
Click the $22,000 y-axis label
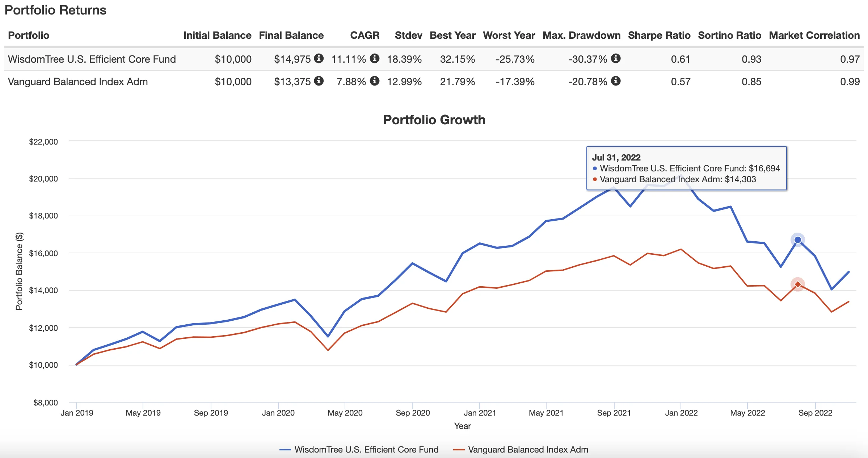pyautogui.click(x=43, y=142)
